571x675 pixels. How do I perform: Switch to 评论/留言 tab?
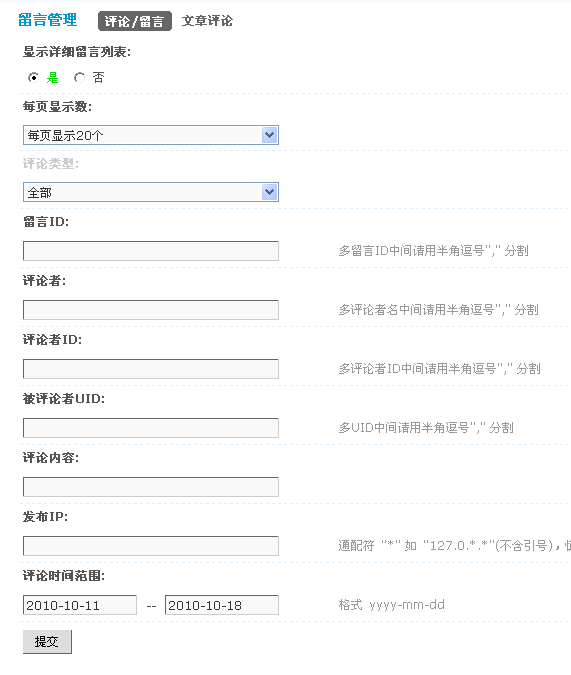[135, 21]
